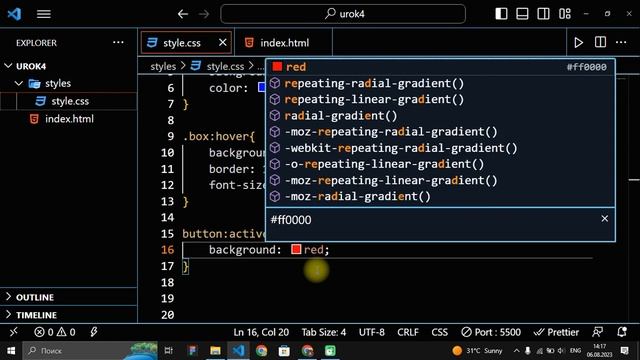Go forward with the right arrow
Viewport: 640px width, 360px height.
click(x=204, y=14)
